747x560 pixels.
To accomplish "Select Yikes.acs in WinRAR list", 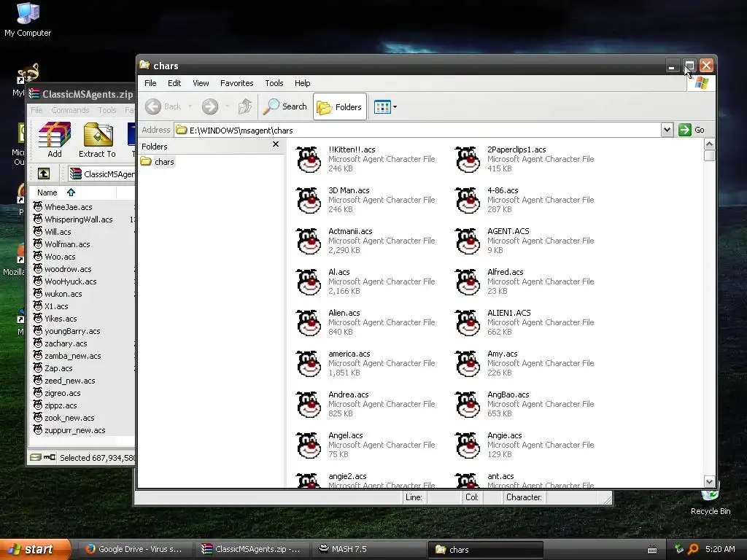I will (x=61, y=319).
